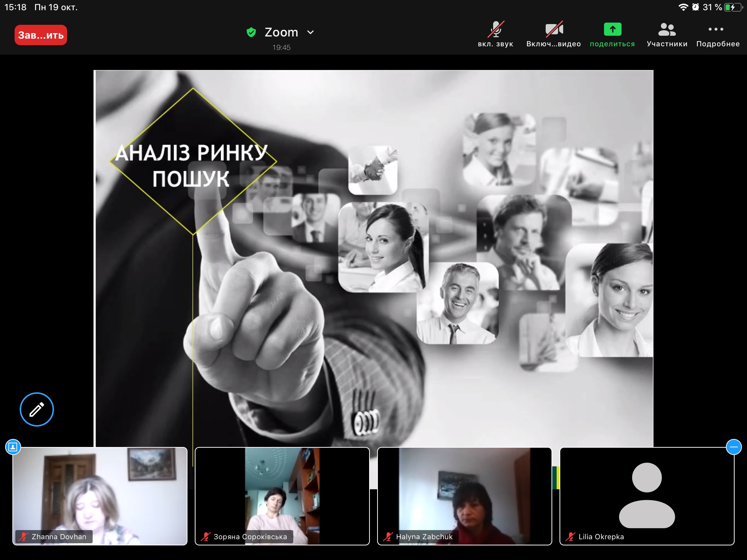747x560 pixels.
Task: Tap the blue pencil annotate button
Action: [37, 409]
